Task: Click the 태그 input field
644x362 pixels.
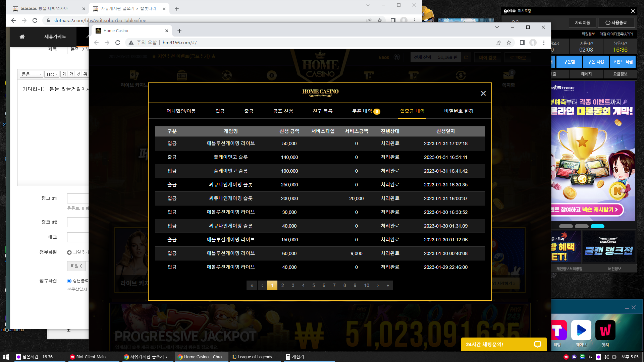Action: 78,237
